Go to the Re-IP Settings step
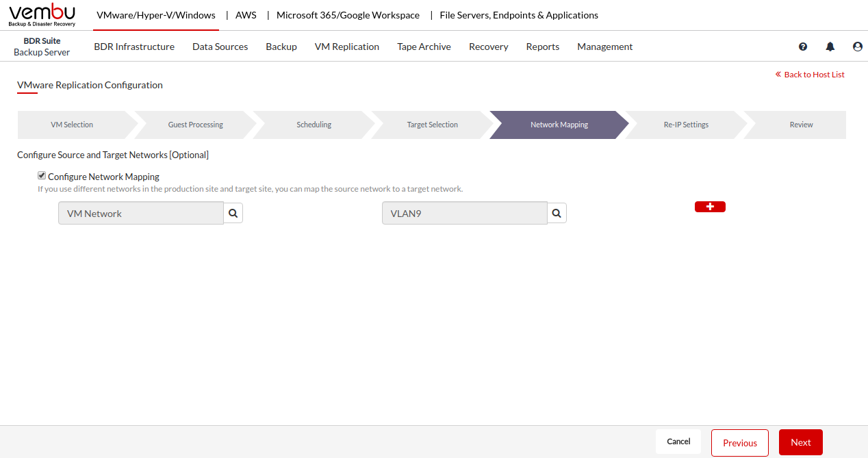868x458 pixels. click(686, 125)
